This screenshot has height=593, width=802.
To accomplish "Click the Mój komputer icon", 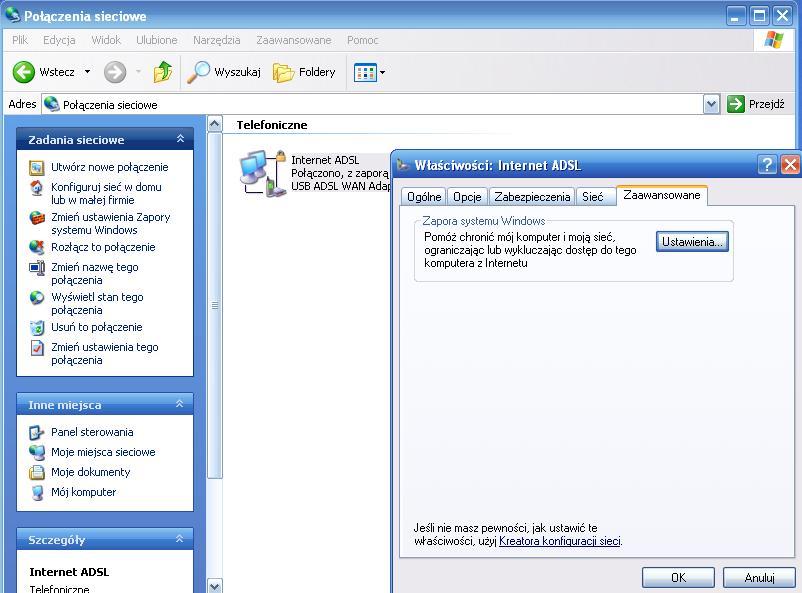I will point(37,492).
